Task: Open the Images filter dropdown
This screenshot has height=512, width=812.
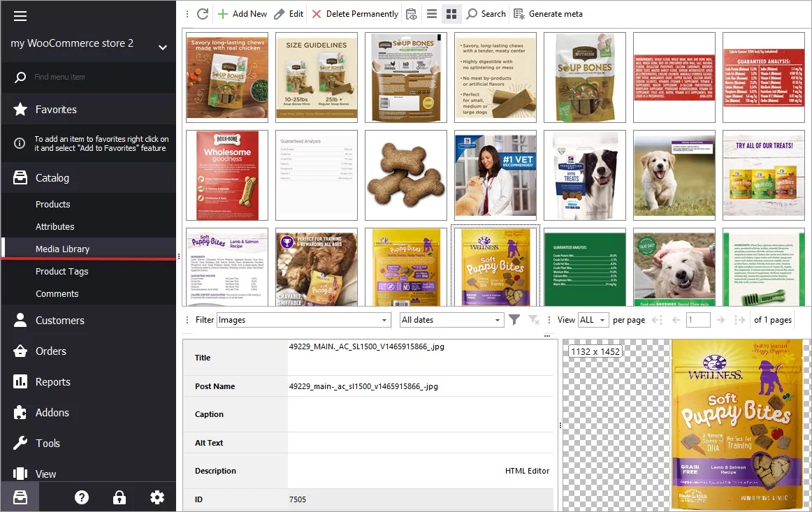Action: (x=303, y=319)
